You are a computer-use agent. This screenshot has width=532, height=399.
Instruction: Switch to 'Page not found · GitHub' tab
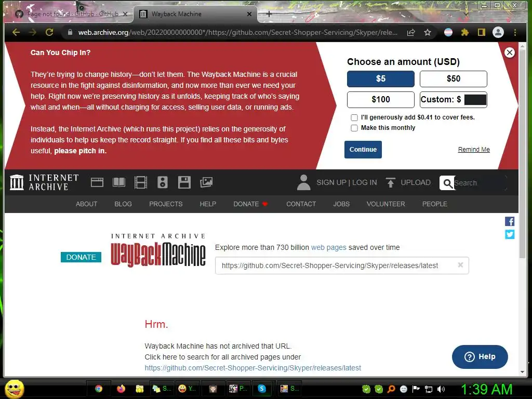point(72,14)
